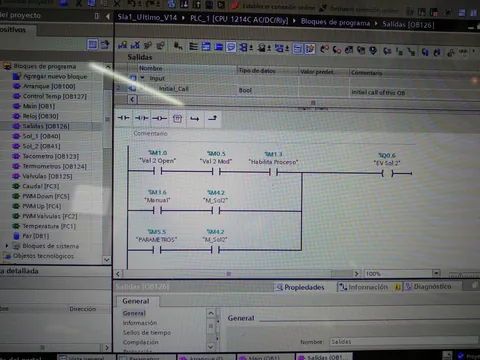Select the General tab in the properties panel
This screenshot has height=360, width=480.
pos(136,301)
